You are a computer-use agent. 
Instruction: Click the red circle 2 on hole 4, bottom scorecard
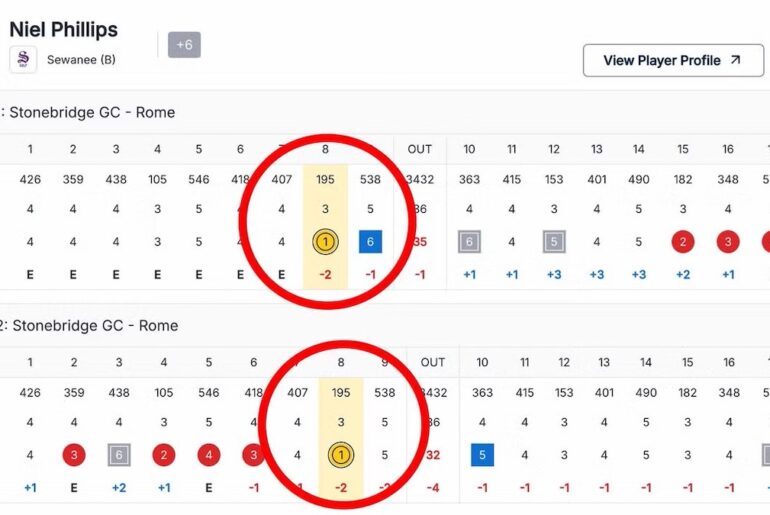coord(164,455)
